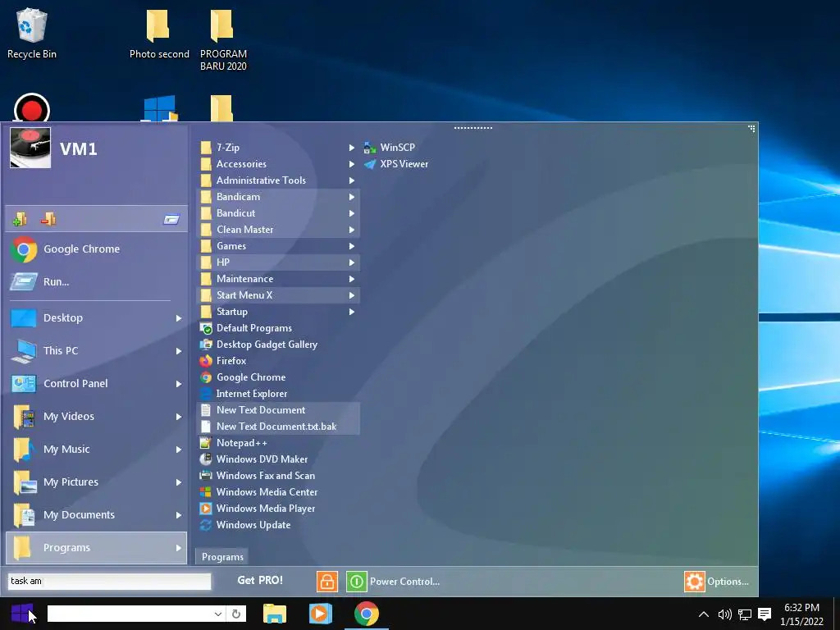Open the My Documents submenu
Image resolution: width=840 pixels, height=630 pixels.
[97, 515]
